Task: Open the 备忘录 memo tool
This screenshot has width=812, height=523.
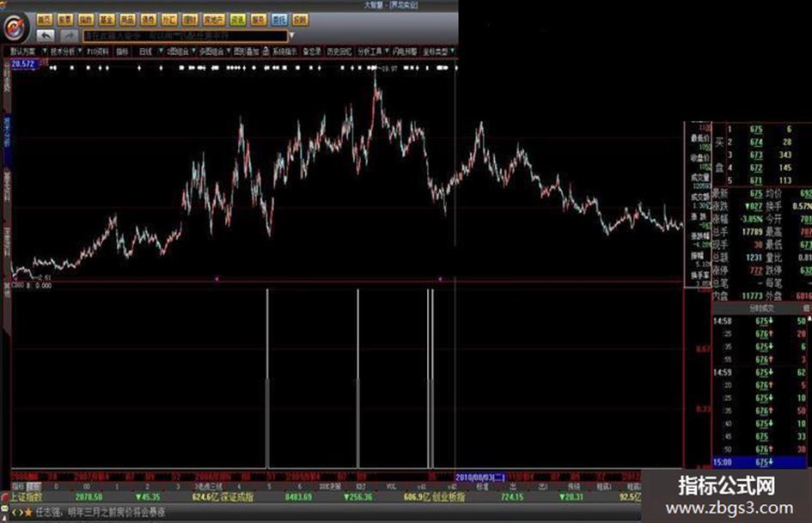Action: [x=312, y=52]
